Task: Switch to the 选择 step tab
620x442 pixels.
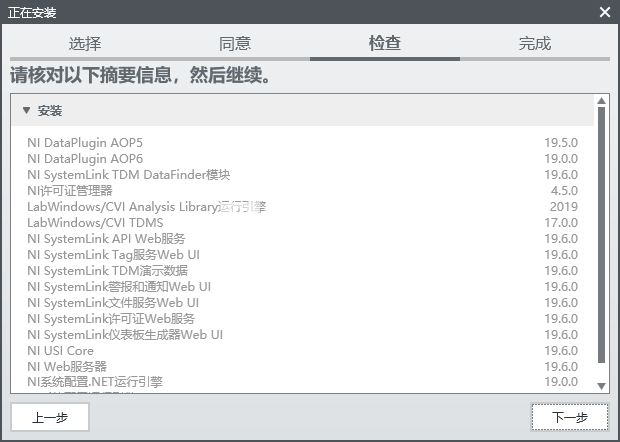Action: (x=85, y=43)
